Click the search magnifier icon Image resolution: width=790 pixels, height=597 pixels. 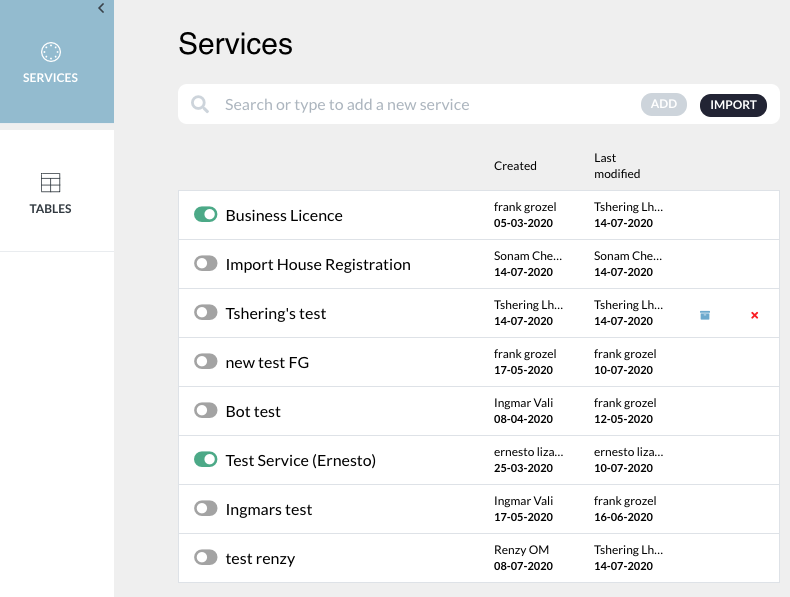[200, 104]
